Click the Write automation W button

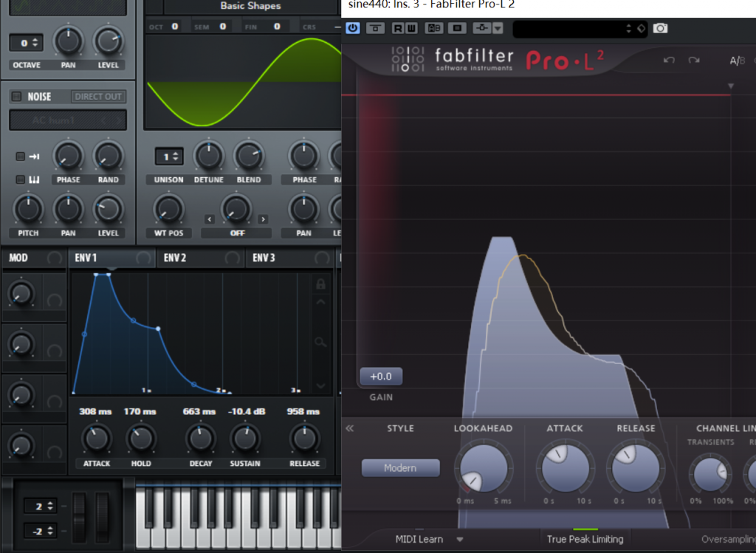tap(410, 28)
